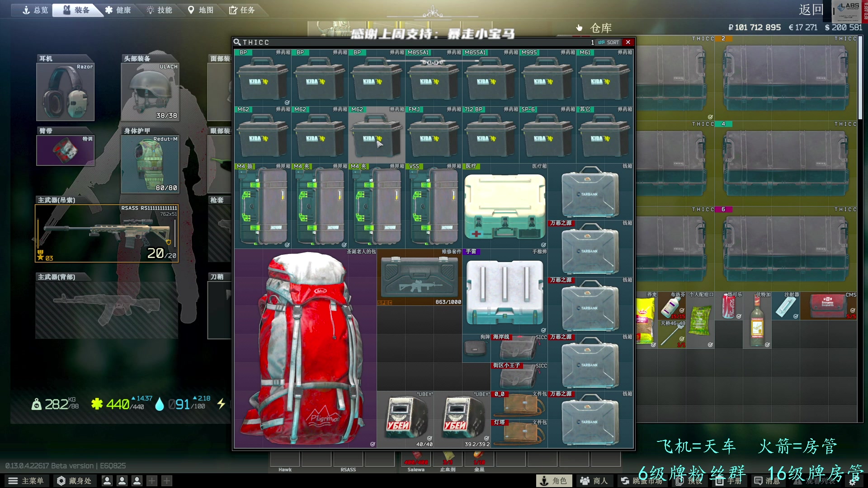868x488 pixels.
Task: Select the SP-6 ammo box
Action: (x=547, y=135)
